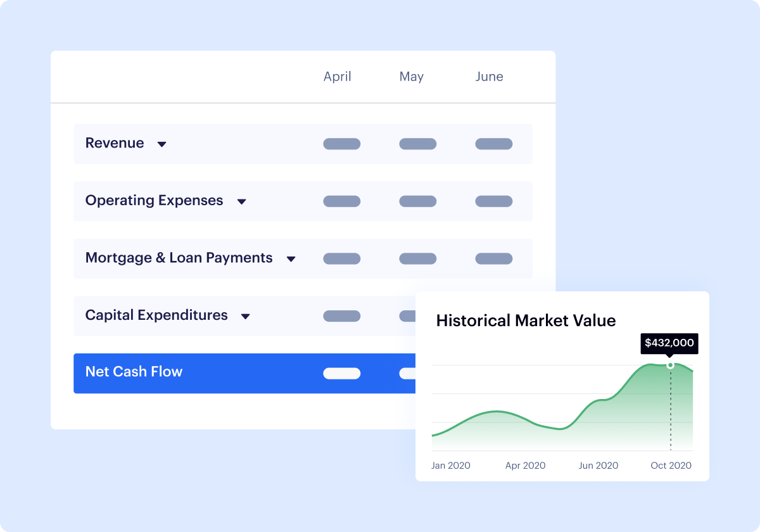Click the Capital Expenditures label

156,315
